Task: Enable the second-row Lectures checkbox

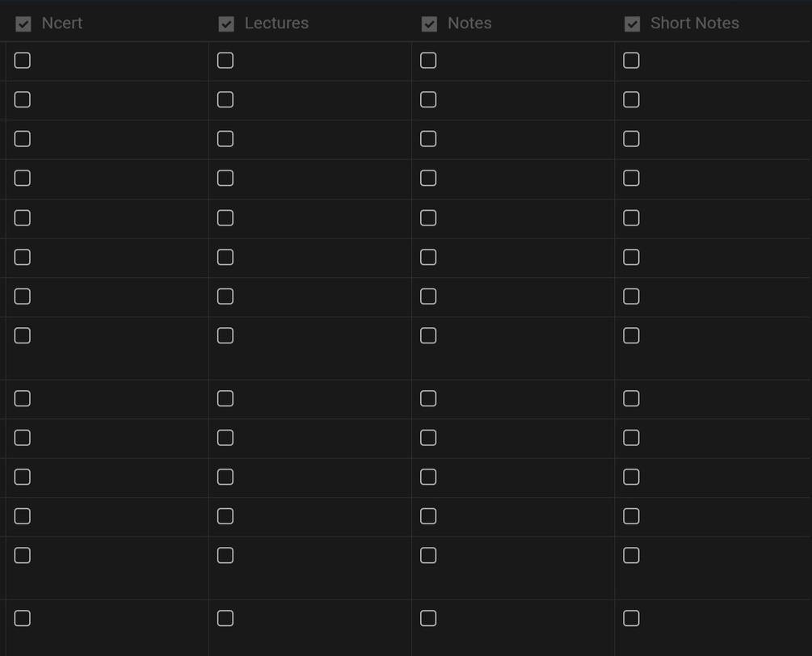Action: point(225,99)
